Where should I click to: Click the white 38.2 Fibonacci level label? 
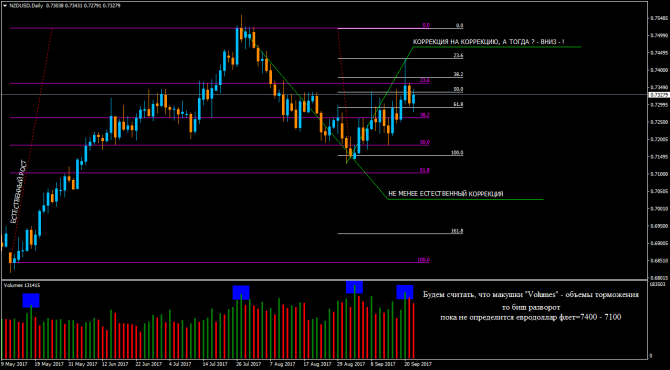pyautogui.click(x=458, y=74)
